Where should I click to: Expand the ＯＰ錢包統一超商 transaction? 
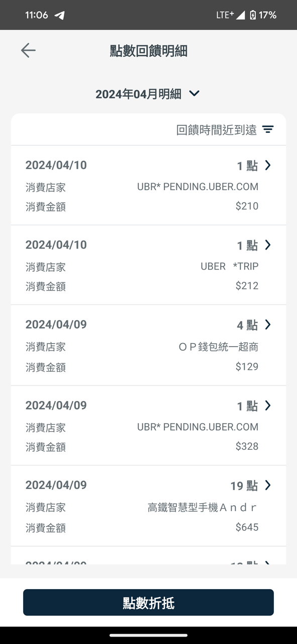[148, 345]
